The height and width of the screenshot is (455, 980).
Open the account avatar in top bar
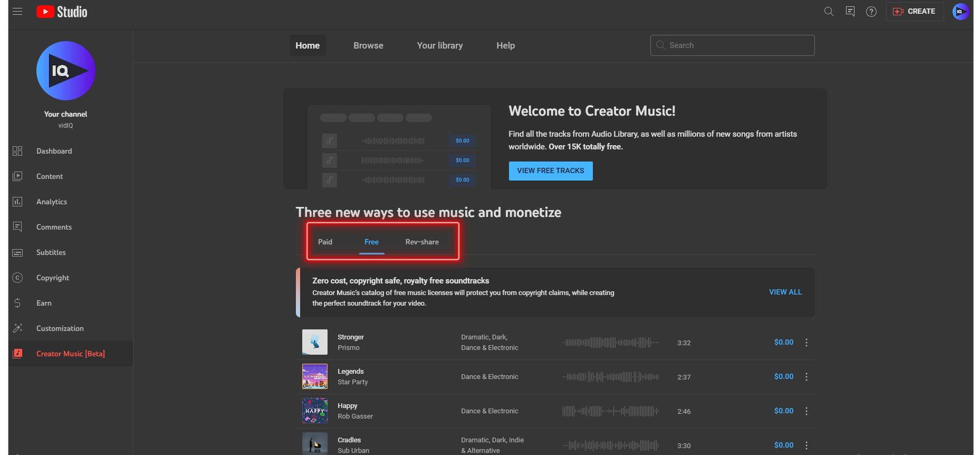[960, 11]
